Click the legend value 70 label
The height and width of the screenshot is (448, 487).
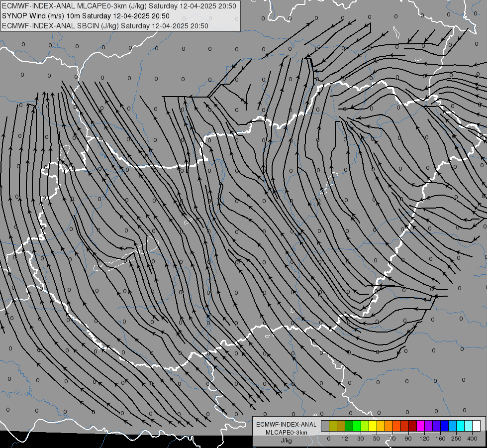[392, 439]
